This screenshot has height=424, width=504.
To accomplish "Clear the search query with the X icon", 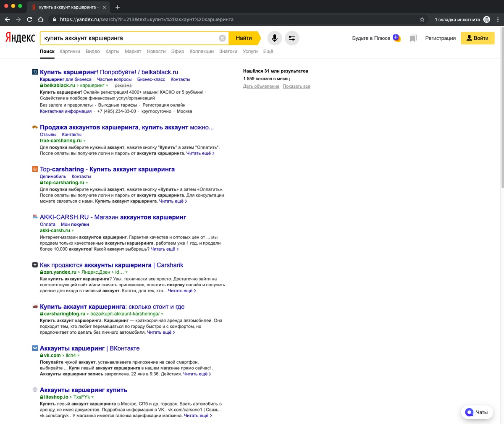I will [222, 38].
